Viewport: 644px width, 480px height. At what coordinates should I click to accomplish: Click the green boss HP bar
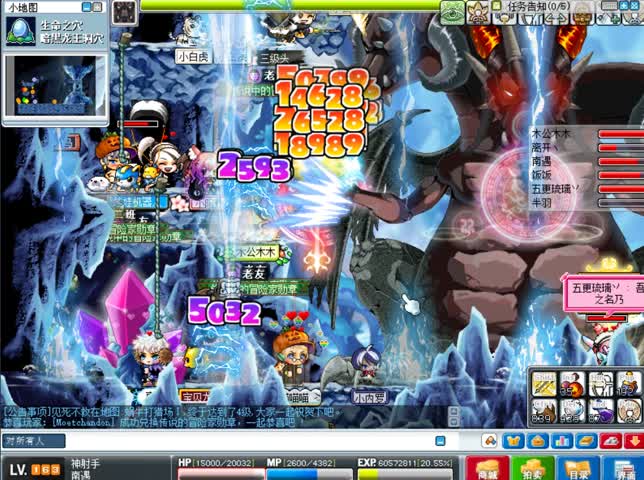[x=290, y=5]
